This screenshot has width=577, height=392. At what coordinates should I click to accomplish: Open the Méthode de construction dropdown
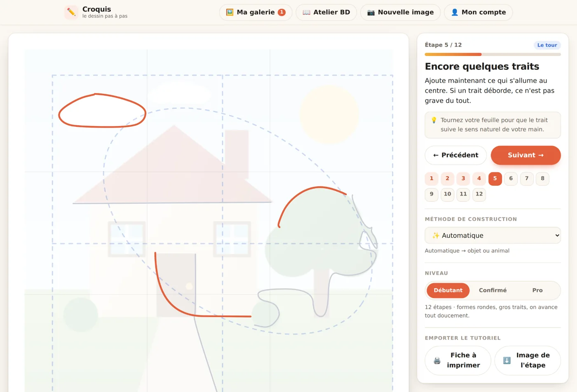pos(493,236)
